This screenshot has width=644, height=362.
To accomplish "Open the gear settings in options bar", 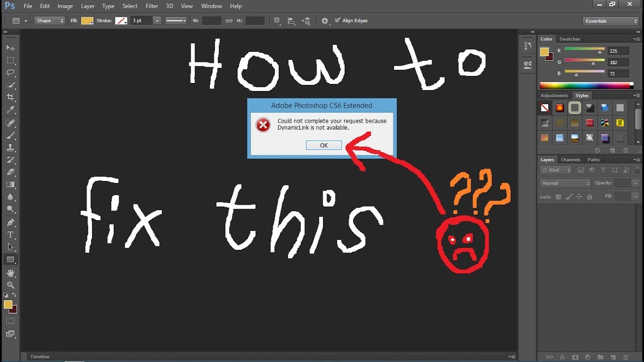I will [x=325, y=21].
